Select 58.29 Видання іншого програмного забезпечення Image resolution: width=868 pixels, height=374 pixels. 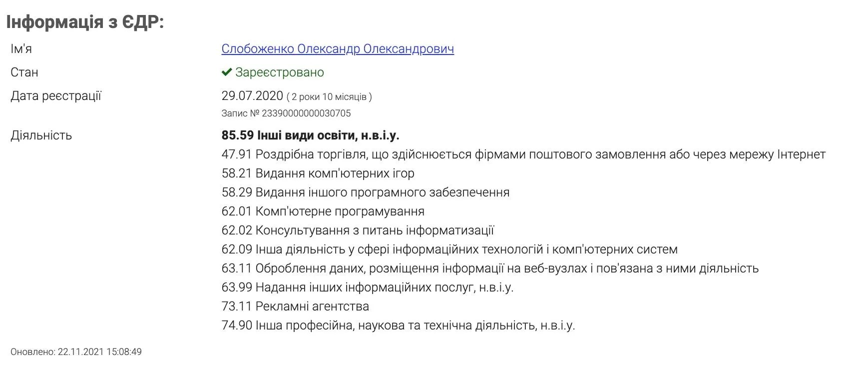click(x=366, y=192)
